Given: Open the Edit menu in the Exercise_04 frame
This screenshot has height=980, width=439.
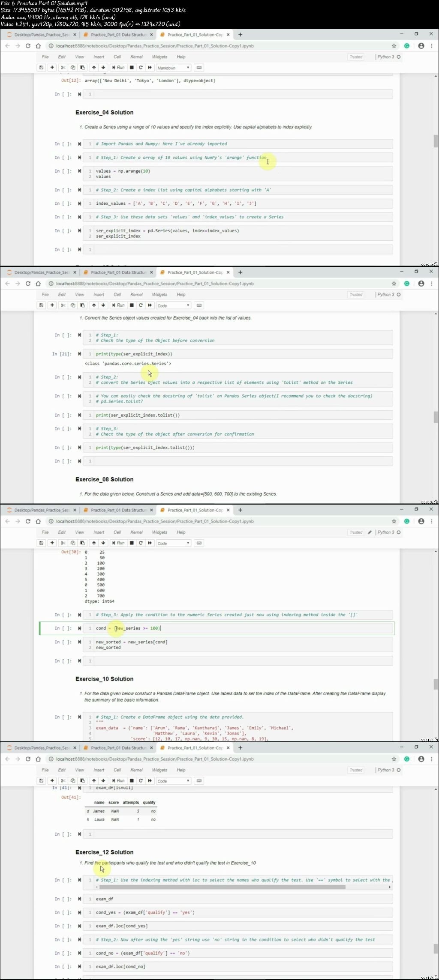Looking at the screenshot, I should click(62, 57).
